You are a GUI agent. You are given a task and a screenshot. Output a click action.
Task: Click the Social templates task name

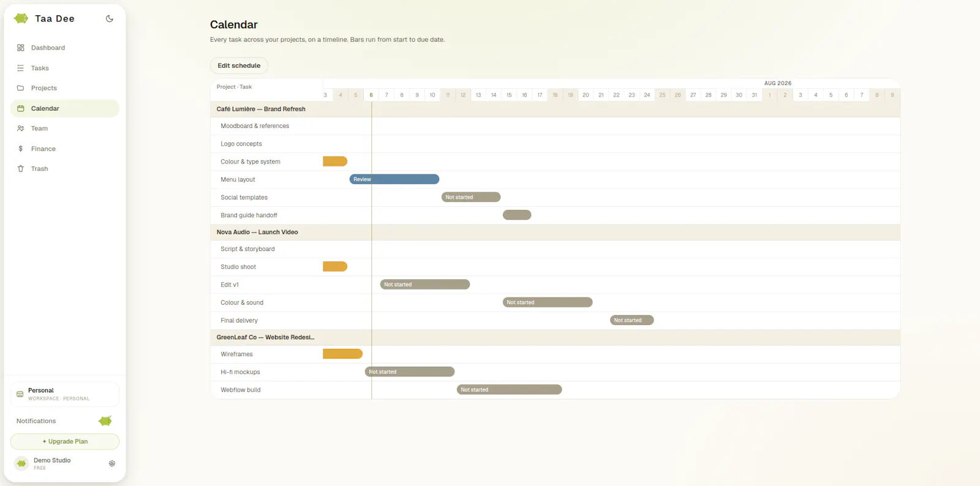click(244, 197)
